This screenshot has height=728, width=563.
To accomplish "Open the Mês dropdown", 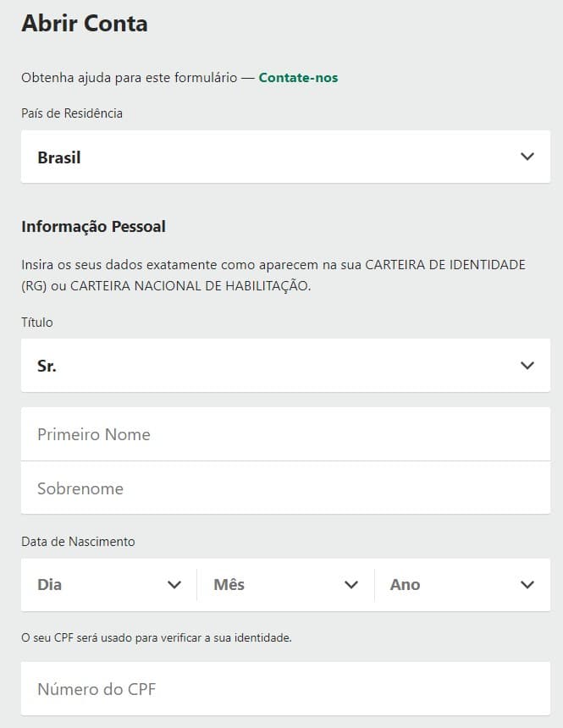I will [285, 585].
